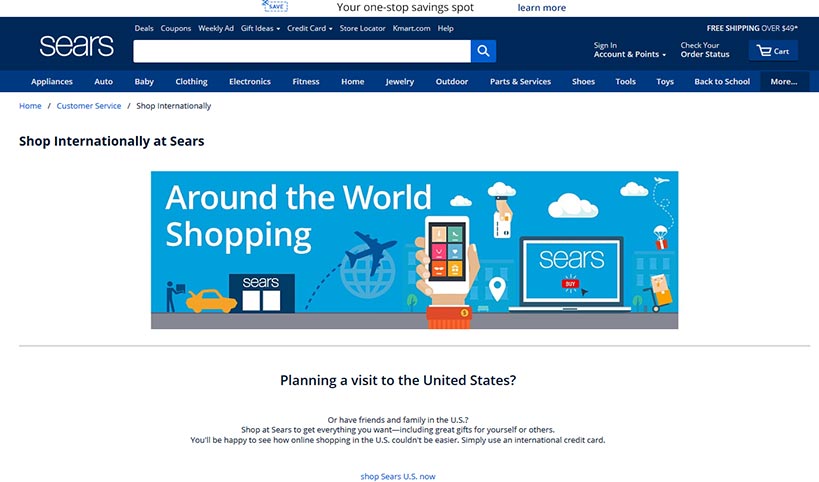Open the Tools category

pos(625,81)
